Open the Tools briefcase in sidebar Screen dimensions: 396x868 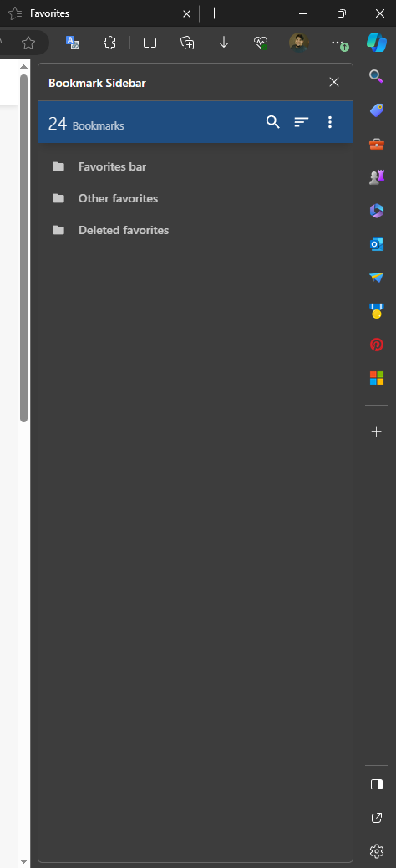(x=377, y=144)
